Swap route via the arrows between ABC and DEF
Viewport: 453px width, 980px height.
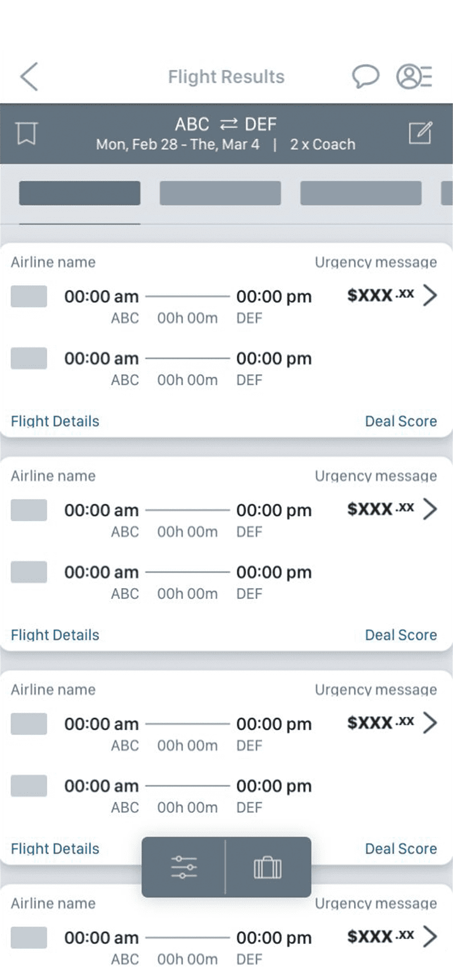[228, 124]
